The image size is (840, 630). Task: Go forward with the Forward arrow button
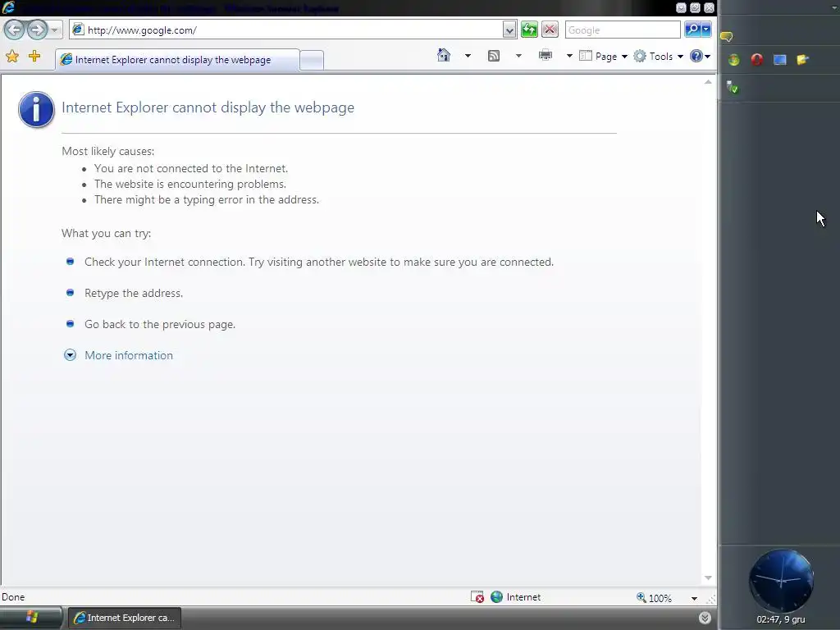[37, 30]
